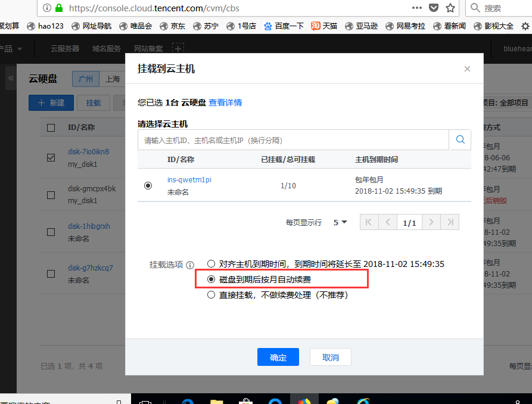Open the 天猫 bookmark
The height and width of the screenshot is (404, 532).
pyautogui.click(x=324, y=26)
